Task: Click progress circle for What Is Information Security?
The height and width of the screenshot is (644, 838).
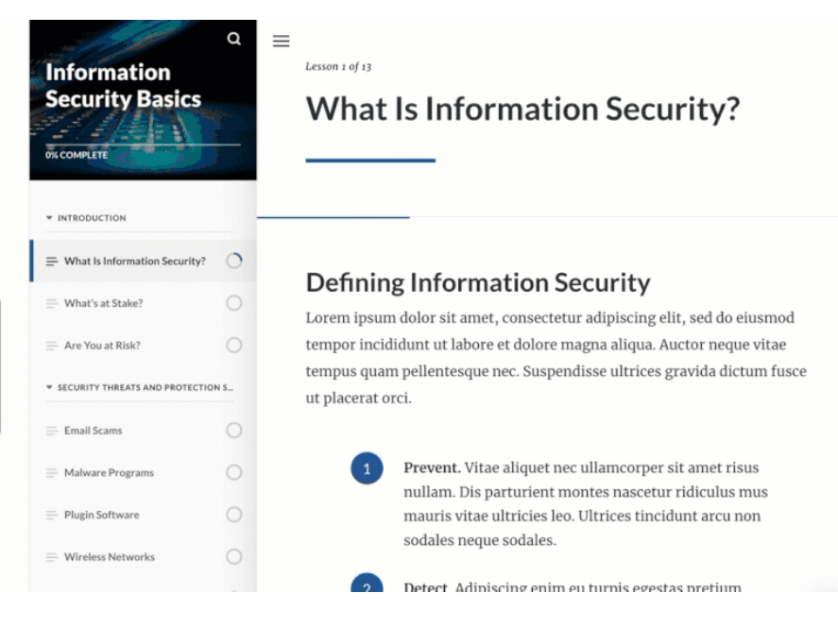Action: (234, 261)
